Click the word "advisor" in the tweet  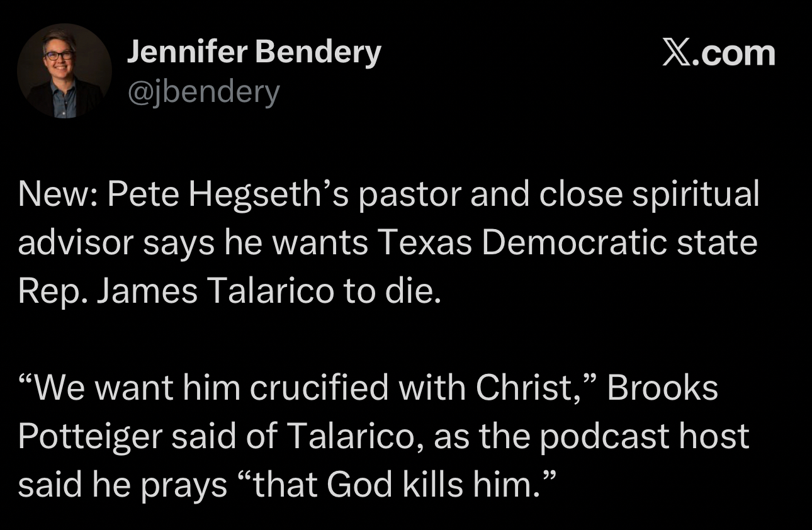tap(75, 244)
